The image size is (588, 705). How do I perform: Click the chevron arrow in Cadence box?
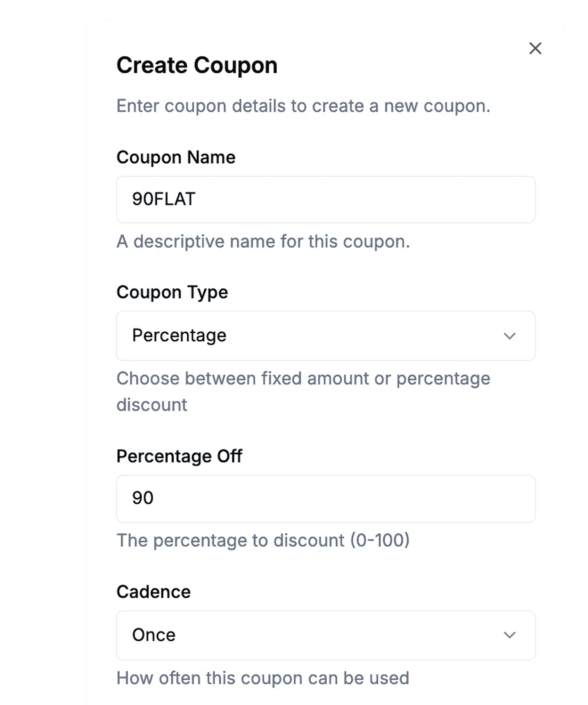coord(509,635)
